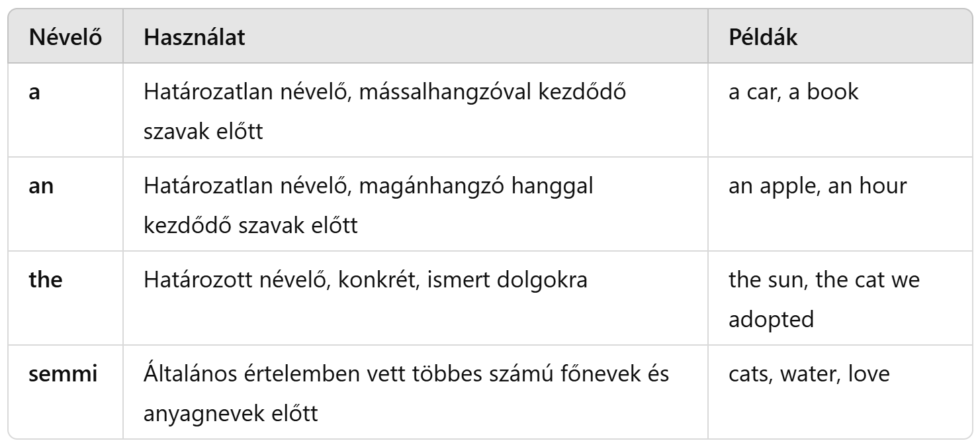980x443 pixels.
Task: Click the word 'adopted' in the examples
Action: point(765,319)
